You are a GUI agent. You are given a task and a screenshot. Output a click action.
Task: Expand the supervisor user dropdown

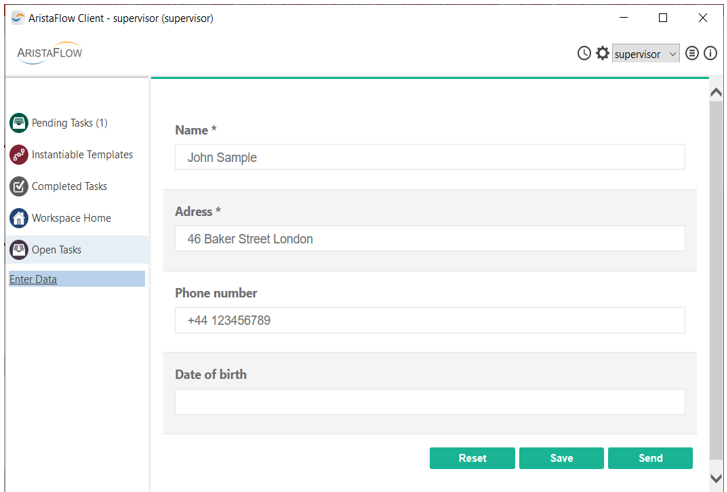(x=646, y=54)
